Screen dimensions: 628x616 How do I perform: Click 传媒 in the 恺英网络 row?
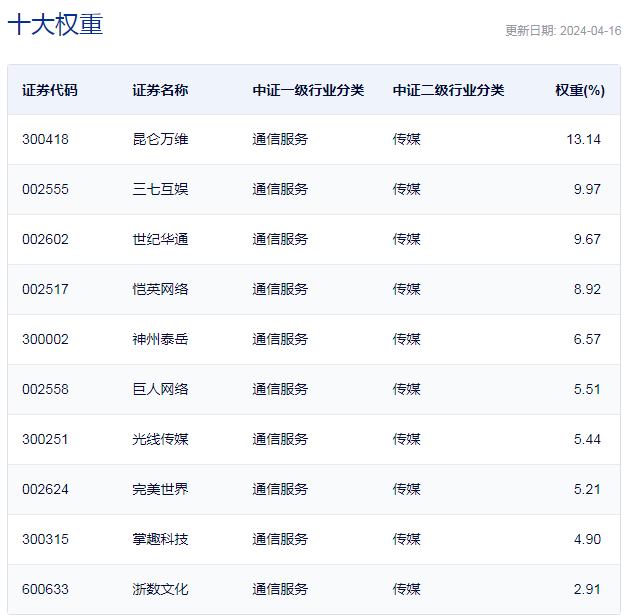coord(407,289)
